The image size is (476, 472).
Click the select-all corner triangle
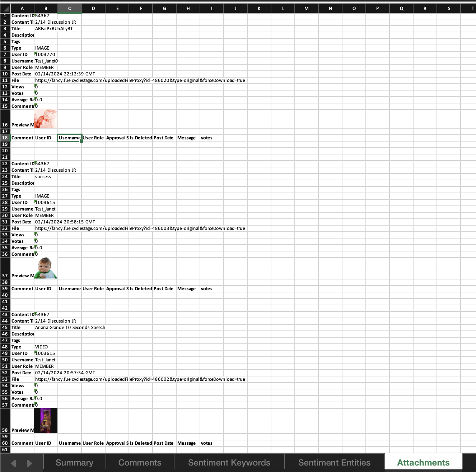[5, 8]
